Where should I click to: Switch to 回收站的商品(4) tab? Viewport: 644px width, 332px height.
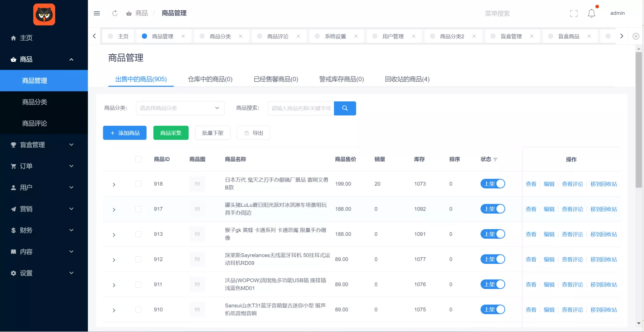(407, 79)
